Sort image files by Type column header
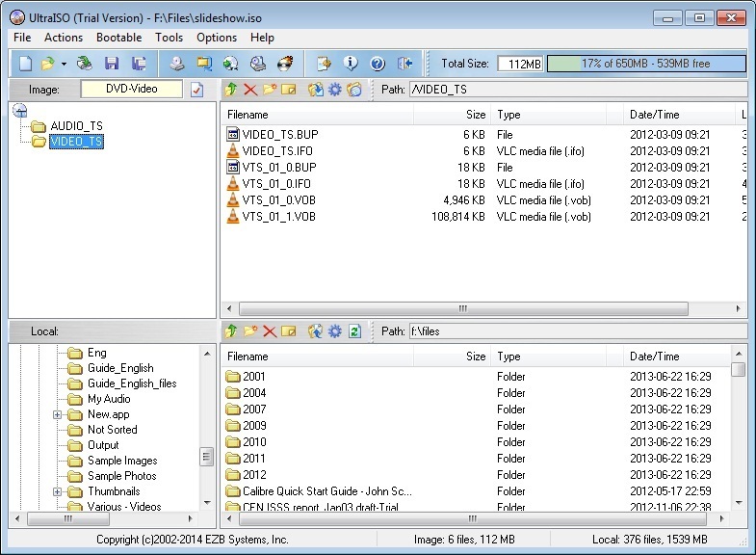756x555 pixels. coord(548,115)
